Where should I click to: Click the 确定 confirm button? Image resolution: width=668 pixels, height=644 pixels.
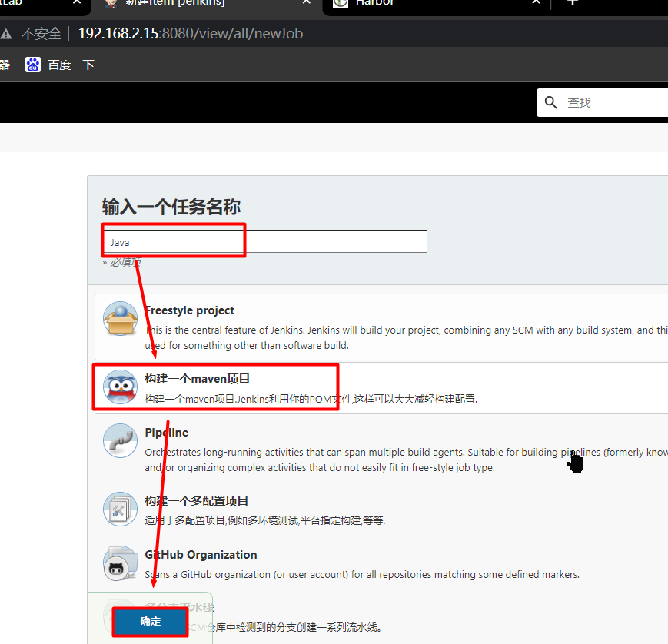pyautogui.click(x=151, y=622)
